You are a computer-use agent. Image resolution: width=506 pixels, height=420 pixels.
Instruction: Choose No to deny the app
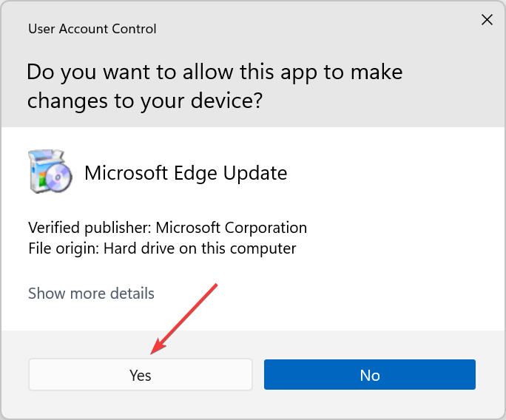(369, 375)
